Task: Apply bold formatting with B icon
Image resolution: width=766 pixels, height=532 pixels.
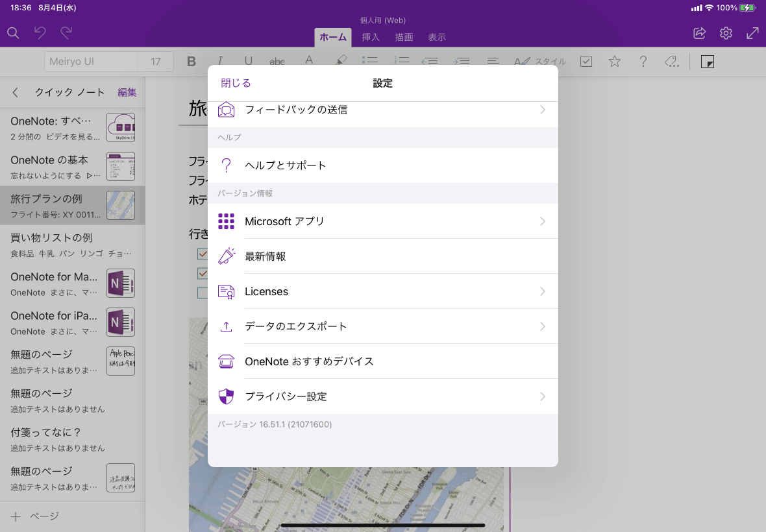Action: click(191, 61)
